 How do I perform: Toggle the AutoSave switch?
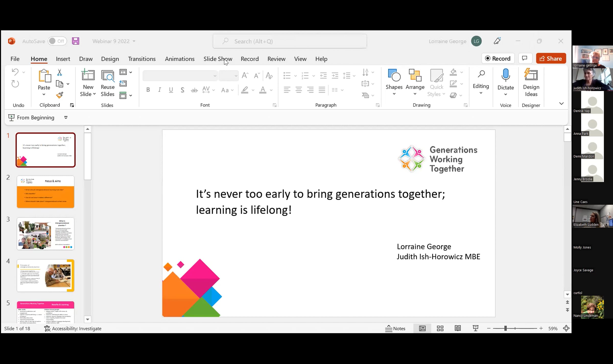57,41
